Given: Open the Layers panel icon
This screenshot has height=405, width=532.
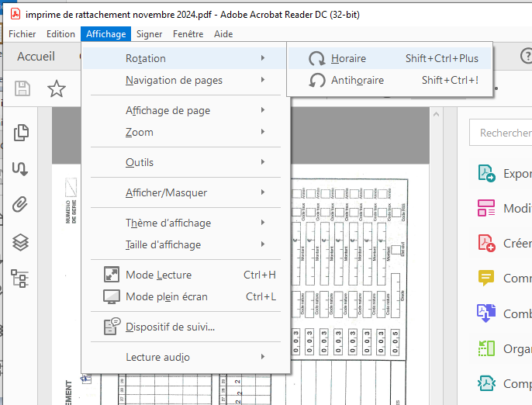Looking at the screenshot, I should (20, 242).
